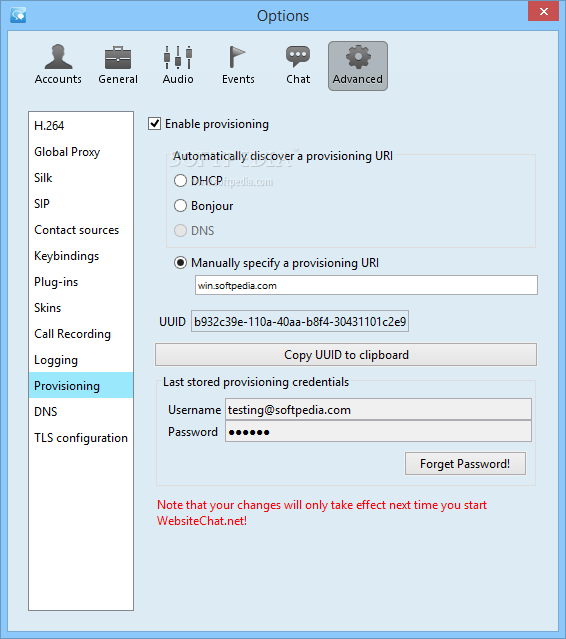Click the UUID value field
Screen dimensions: 566x639
tap(300, 322)
